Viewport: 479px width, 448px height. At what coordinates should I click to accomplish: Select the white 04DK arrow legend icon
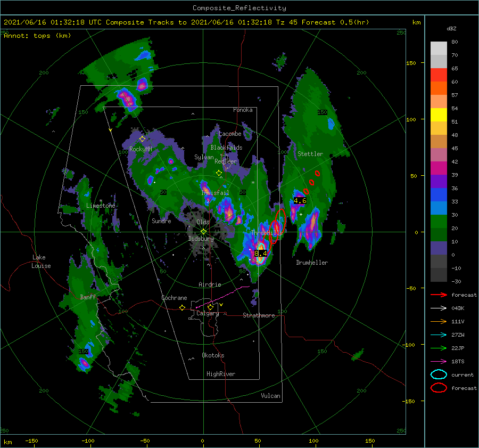(x=439, y=308)
